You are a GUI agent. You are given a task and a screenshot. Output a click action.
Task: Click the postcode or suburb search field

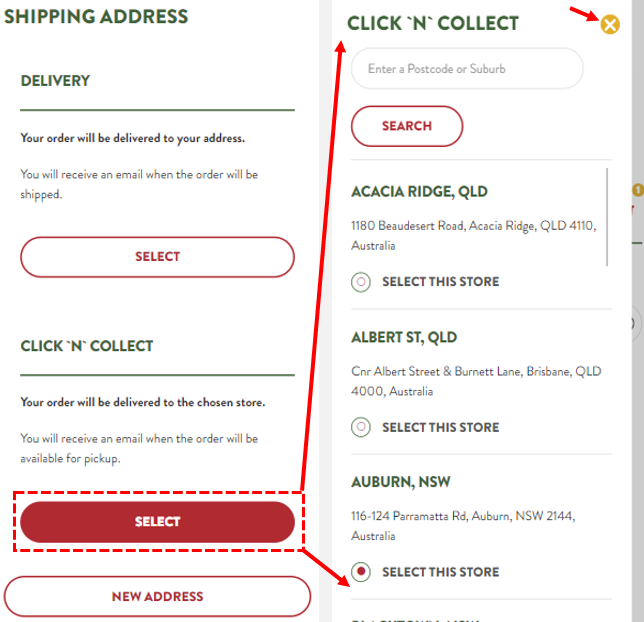[467, 69]
